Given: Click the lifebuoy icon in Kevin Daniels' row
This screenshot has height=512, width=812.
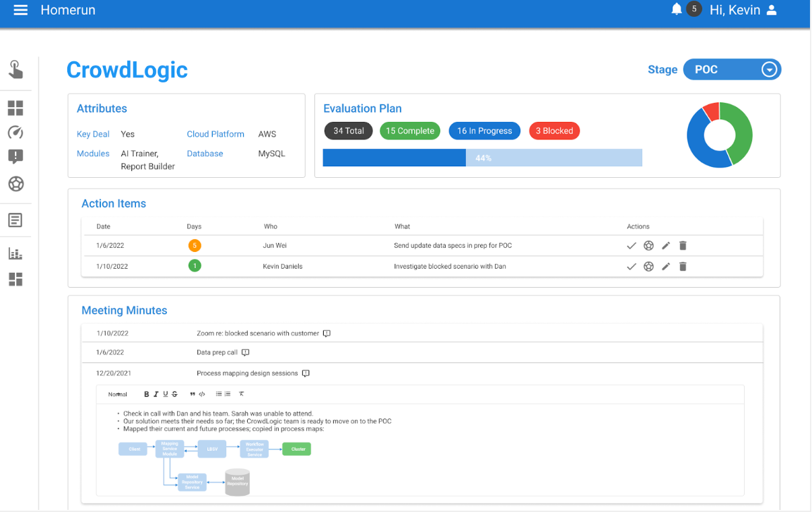Looking at the screenshot, I should click(648, 267).
